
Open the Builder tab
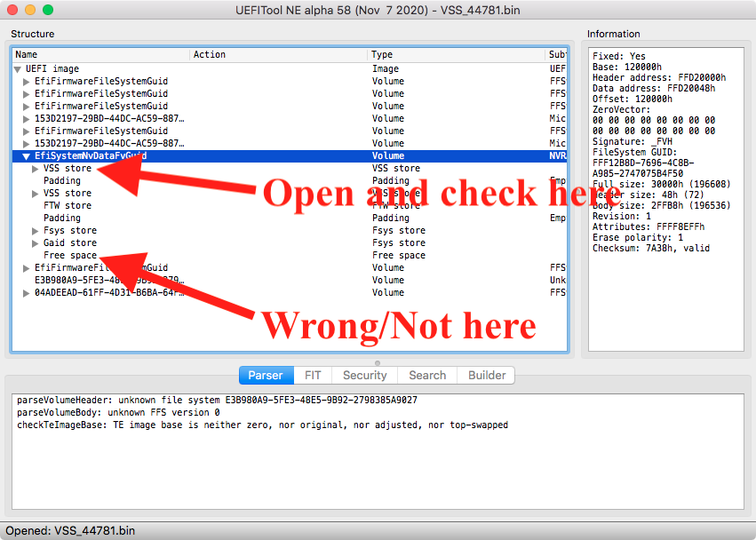(487, 375)
